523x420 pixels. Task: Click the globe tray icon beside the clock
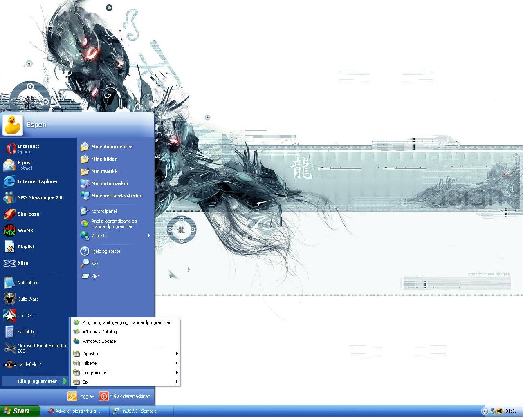pyautogui.click(x=500, y=411)
